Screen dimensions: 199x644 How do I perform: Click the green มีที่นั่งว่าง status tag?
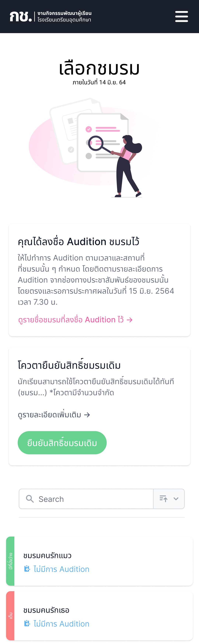10,561
